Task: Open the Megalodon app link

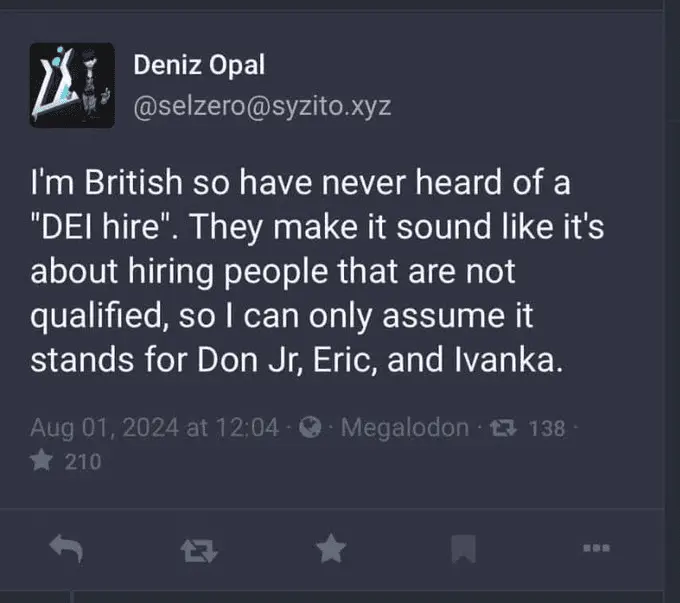Action: [x=405, y=427]
